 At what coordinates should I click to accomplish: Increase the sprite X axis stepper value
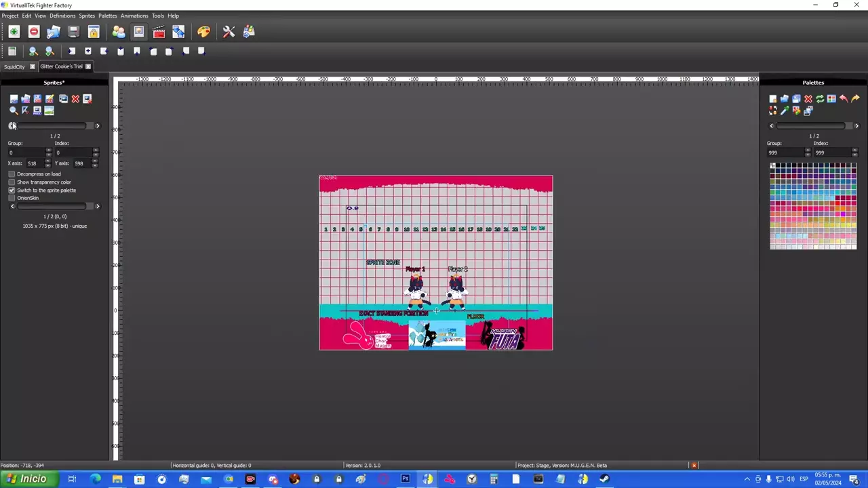pyautogui.click(x=48, y=161)
